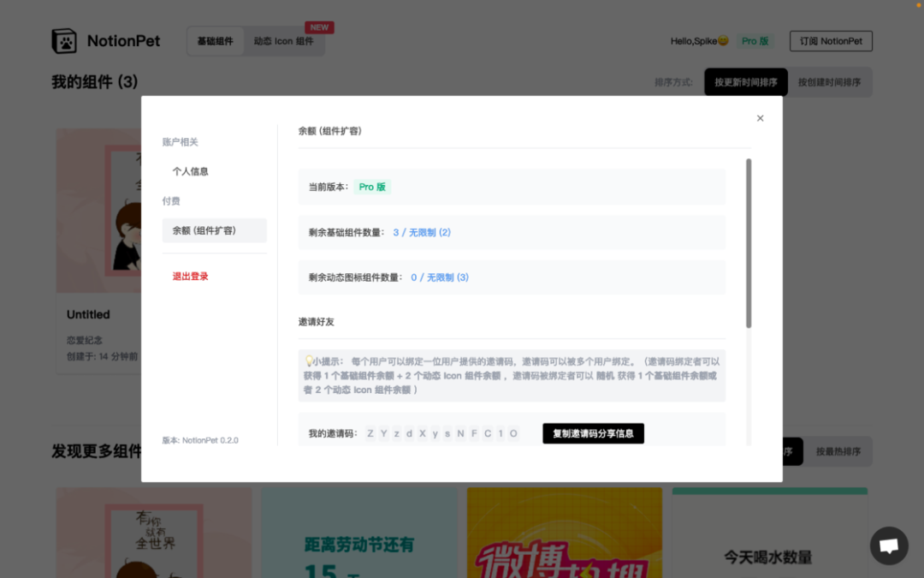This screenshot has width=924, height=578.
Task: Select 余额 (组件扩容) sidebar item
Action: click(215, 230)
